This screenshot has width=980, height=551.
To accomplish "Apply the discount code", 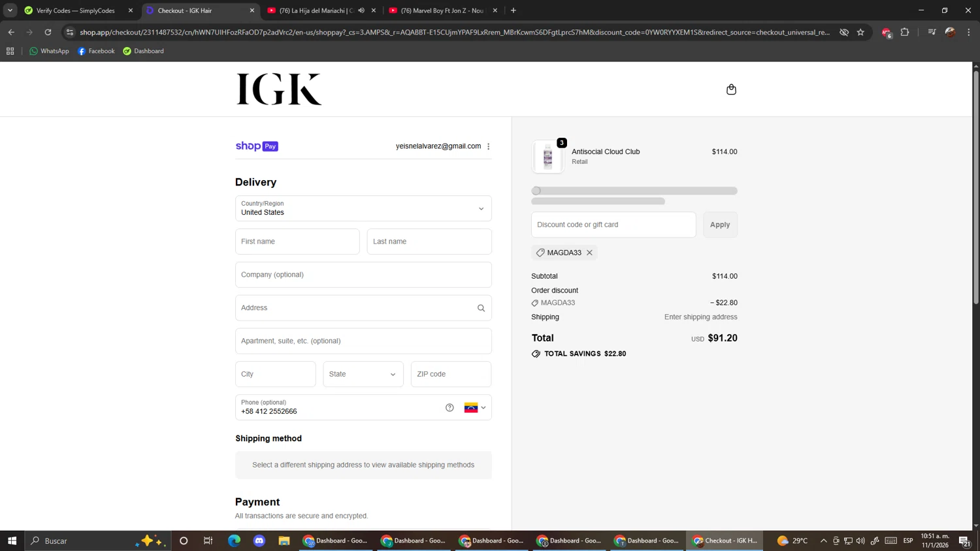I will [x=720, y=225].
